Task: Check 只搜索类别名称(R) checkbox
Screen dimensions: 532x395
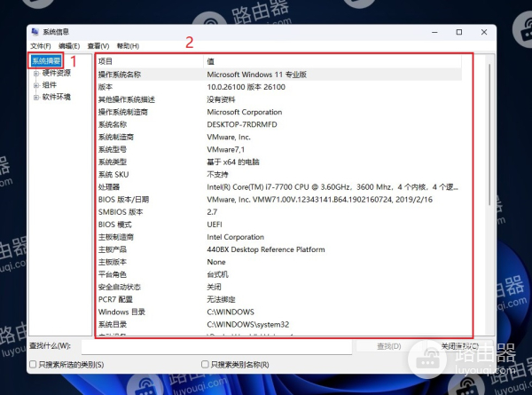Action: [x=205, y=365]
